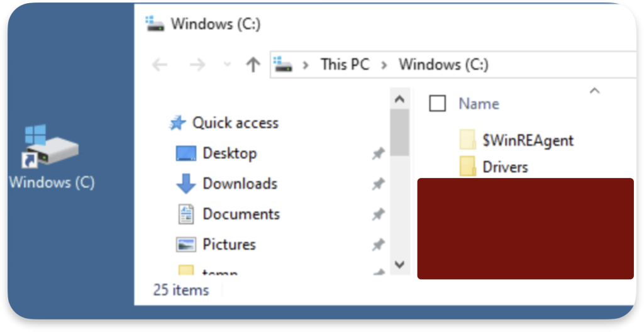Click Windows (C:) breadcrumb in address bar
This screenshot has height=332, width=644.
(x=443, y=65)
